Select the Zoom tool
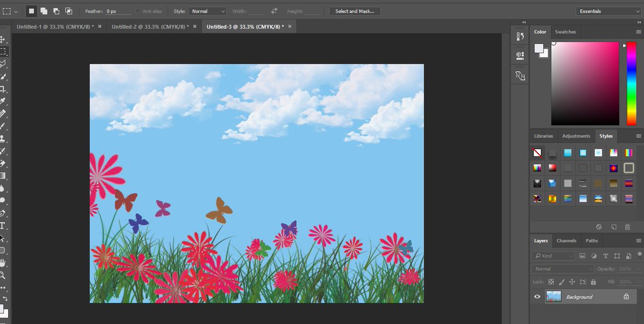 [x=3, y=275]
